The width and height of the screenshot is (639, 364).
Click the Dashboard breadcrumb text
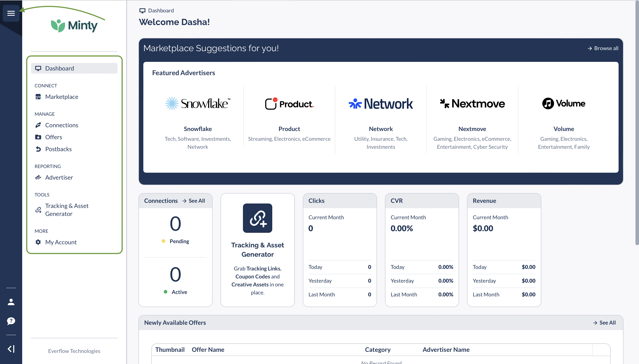[161, 11]
